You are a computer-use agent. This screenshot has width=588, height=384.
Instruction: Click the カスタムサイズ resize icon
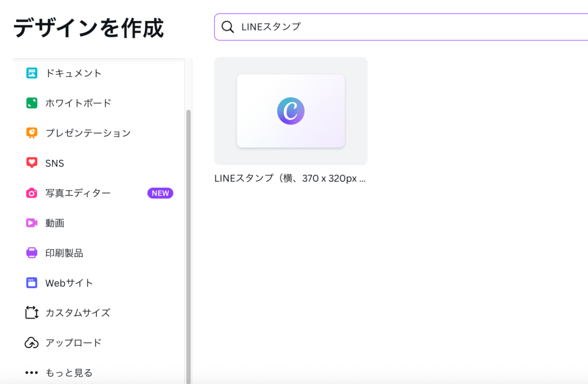pyautogui.click(x=32, y=312)
